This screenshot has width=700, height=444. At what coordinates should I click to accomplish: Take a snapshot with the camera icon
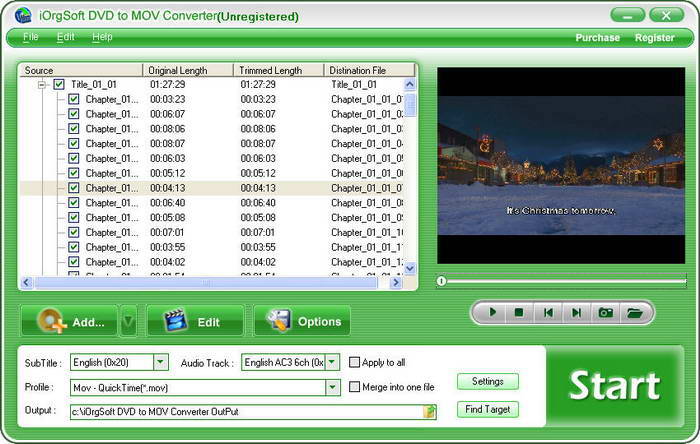click(x=605, y=312)
